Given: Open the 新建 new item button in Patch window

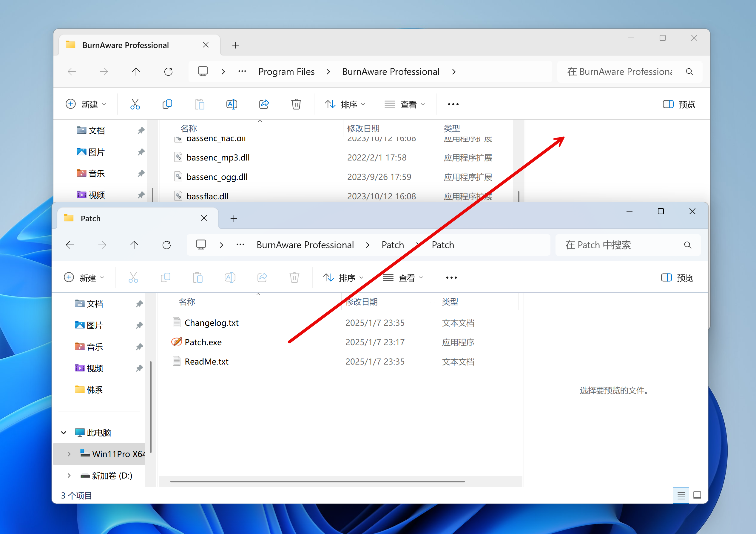Looking at the screenshot, I should [84, 277].
